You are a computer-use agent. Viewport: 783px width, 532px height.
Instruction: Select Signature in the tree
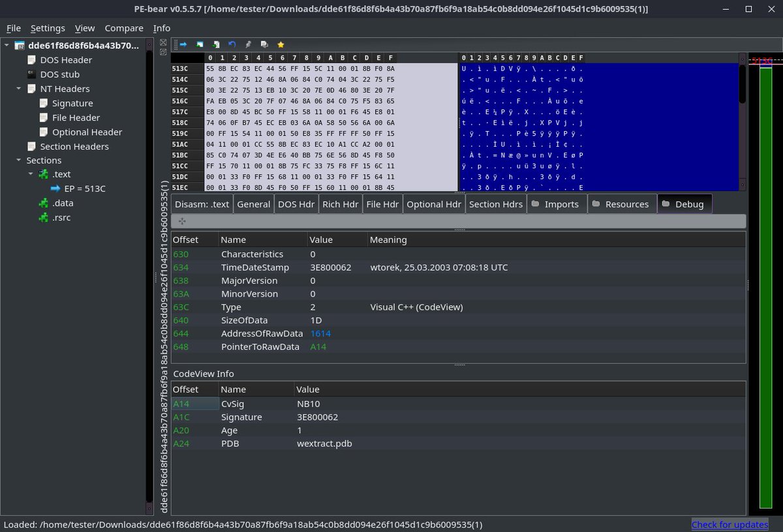[x=72, y=103]
